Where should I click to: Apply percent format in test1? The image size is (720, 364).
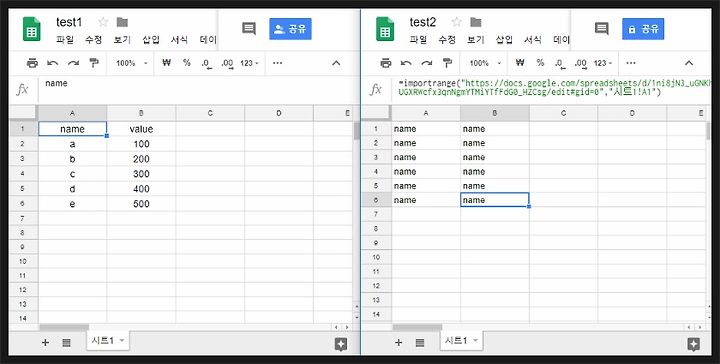[186, 63]
